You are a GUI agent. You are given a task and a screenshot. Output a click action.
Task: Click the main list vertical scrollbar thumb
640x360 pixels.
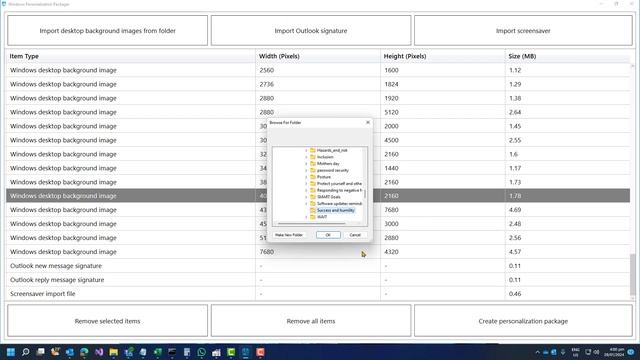pyautogui.click(x=633, y=275)
